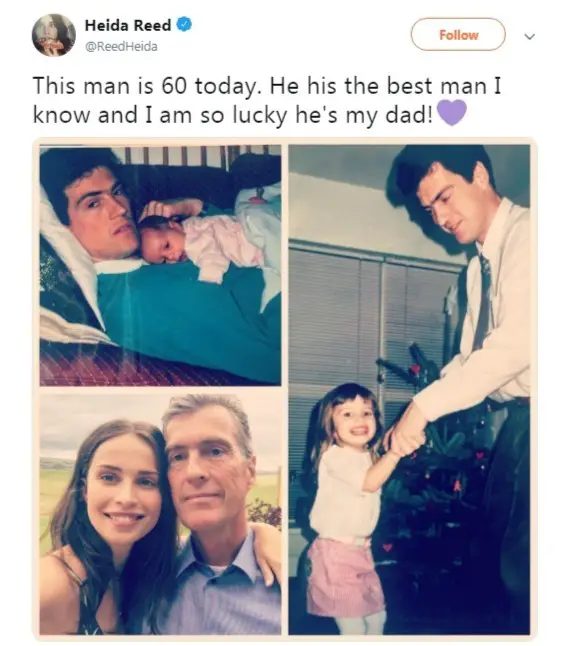563x646 pixels.
Task: Click the blue verified badge
Action: pyautogui.click(x=184, y=25)
